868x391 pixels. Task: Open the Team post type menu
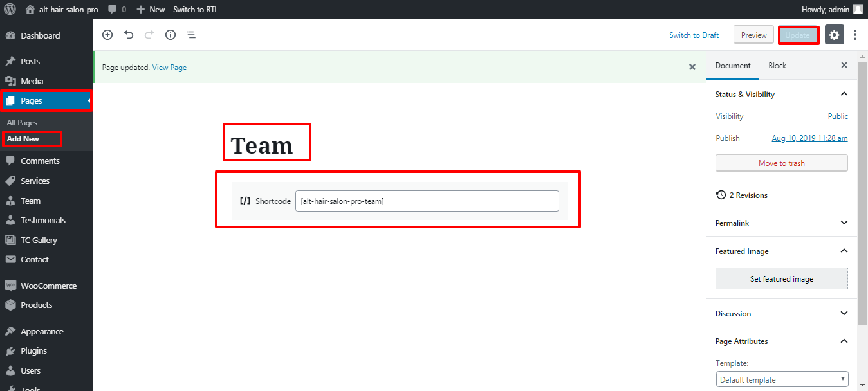[46, 201]
